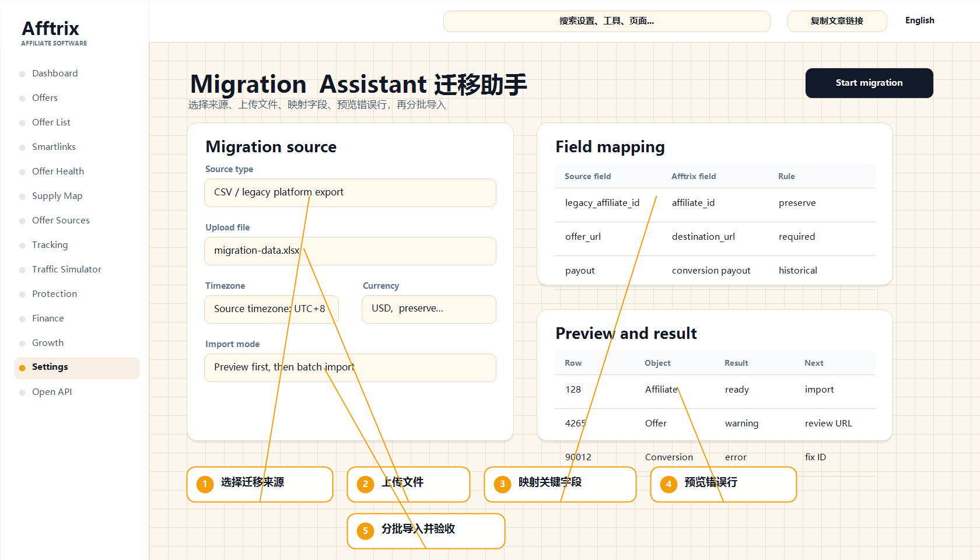The image size is (980, 560).
Task: Click the Object column header
Action: pos(657,363)
